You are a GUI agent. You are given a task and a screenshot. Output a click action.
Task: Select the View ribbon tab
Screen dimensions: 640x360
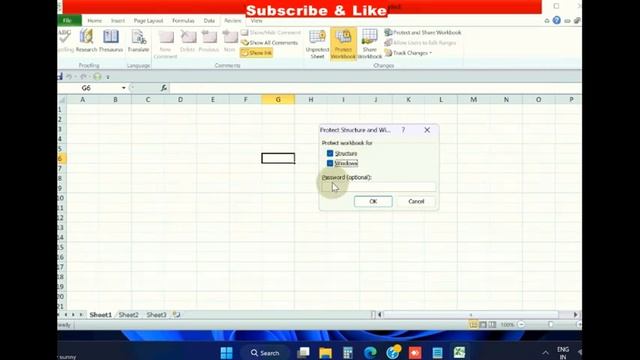point(256,20)
